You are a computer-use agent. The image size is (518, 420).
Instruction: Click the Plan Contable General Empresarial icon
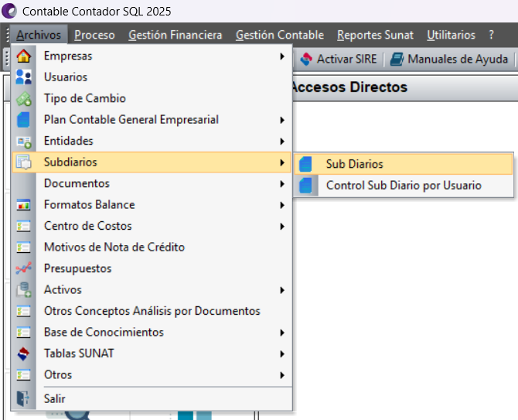click(24, 120)
